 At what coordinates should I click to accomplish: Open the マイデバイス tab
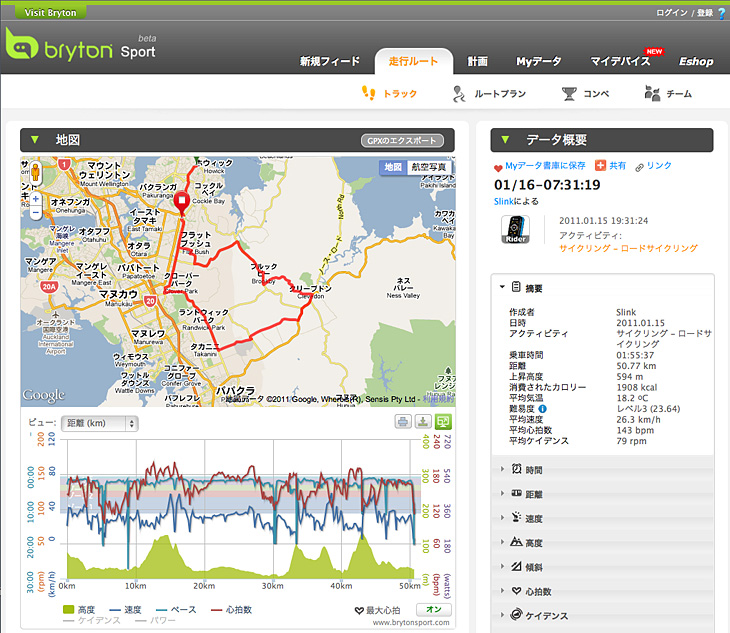[x=620, y=61]
